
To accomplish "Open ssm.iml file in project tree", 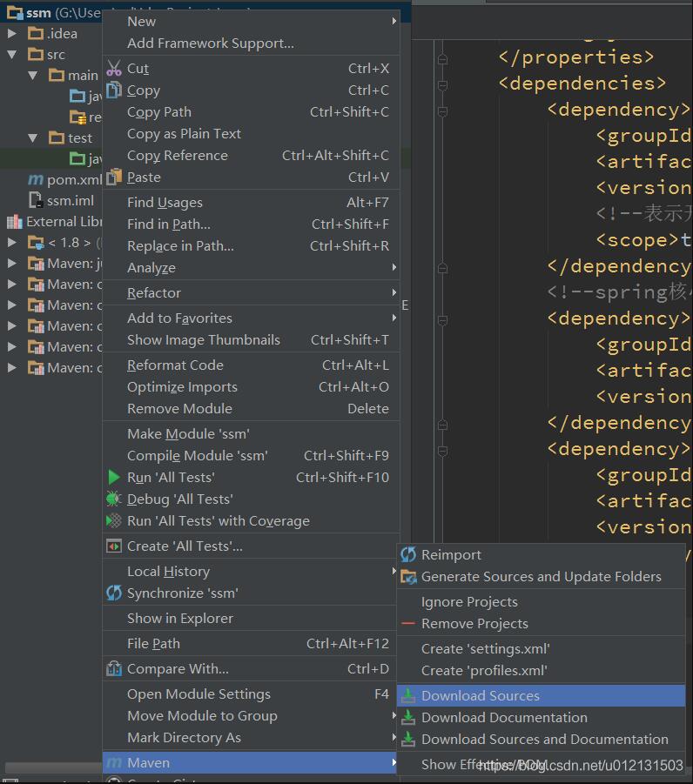I will tap(70, 201).
